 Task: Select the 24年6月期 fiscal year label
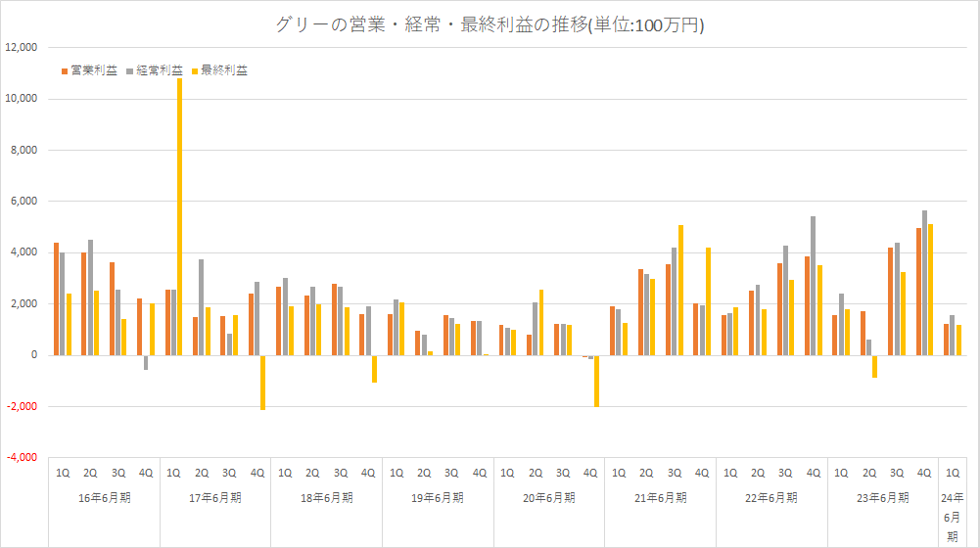[953, 517]
